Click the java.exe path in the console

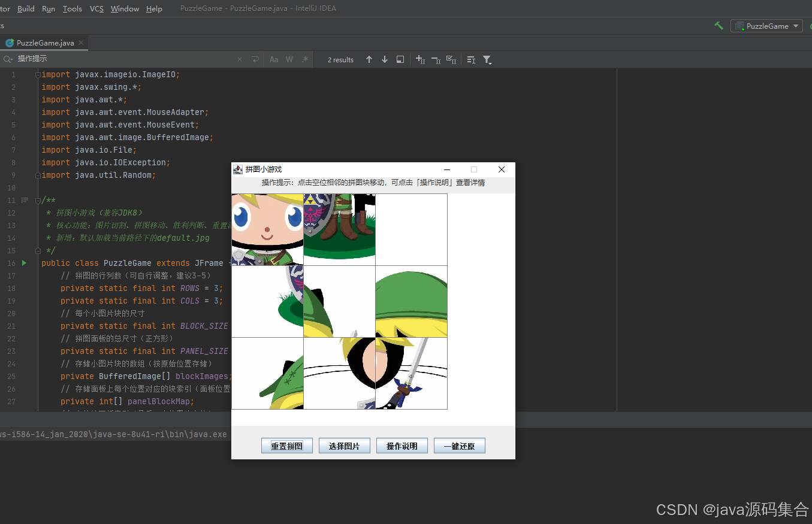(x=114, y=434)
